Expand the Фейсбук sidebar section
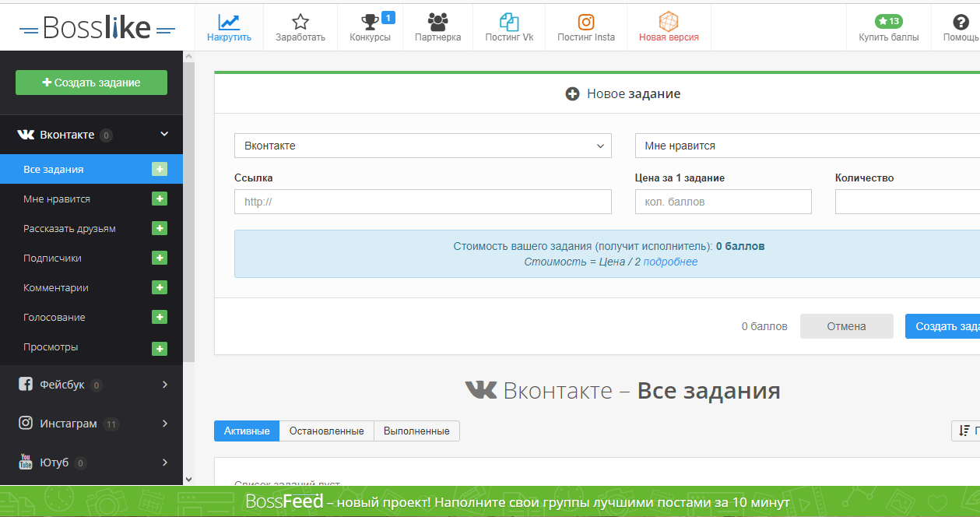The height and width of the screenshot is (517, 980). pyautogui.click(x=165, y=384)
